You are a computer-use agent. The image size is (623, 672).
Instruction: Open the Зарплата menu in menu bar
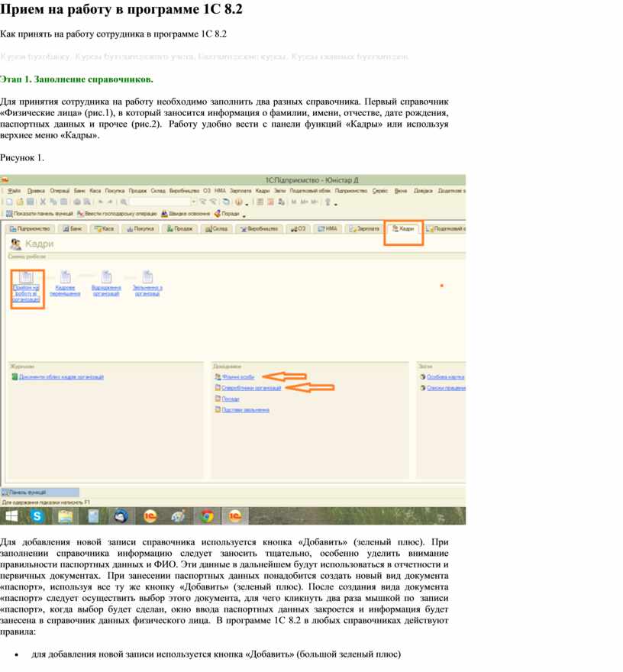pyautogui.click(x=240, y=191)
